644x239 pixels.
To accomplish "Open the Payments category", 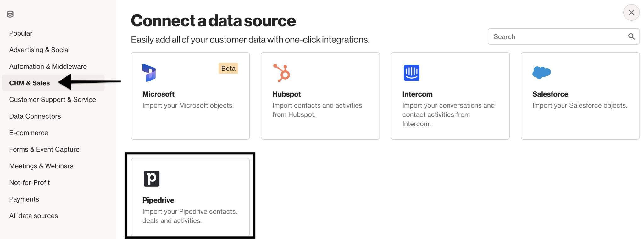I will coord(24,199).
